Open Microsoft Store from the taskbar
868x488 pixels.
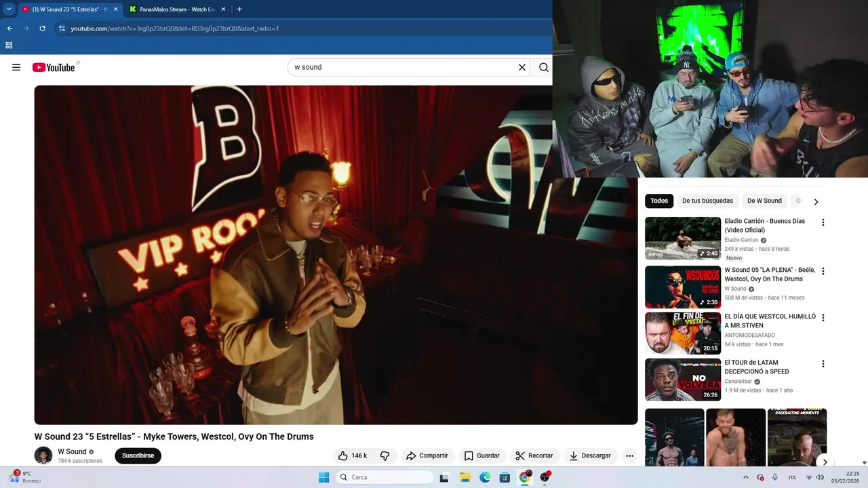(x=505, y=477)
